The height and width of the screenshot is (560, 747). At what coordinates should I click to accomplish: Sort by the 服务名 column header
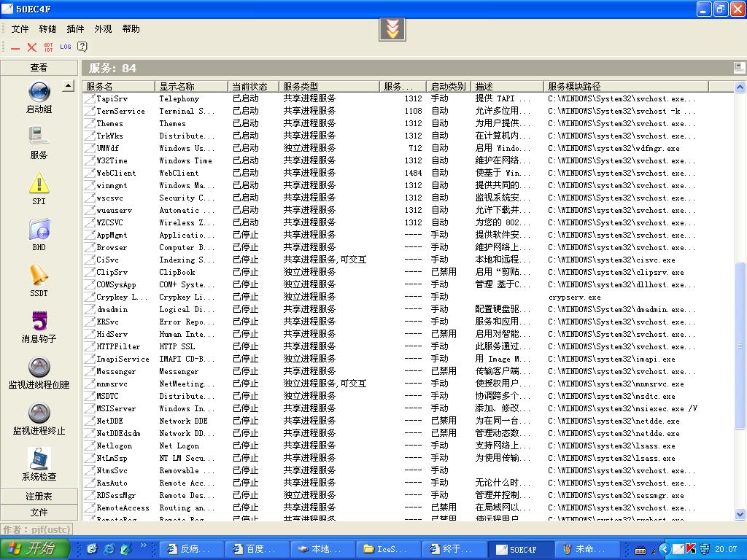pyautogui.click(x=119, y=86)
